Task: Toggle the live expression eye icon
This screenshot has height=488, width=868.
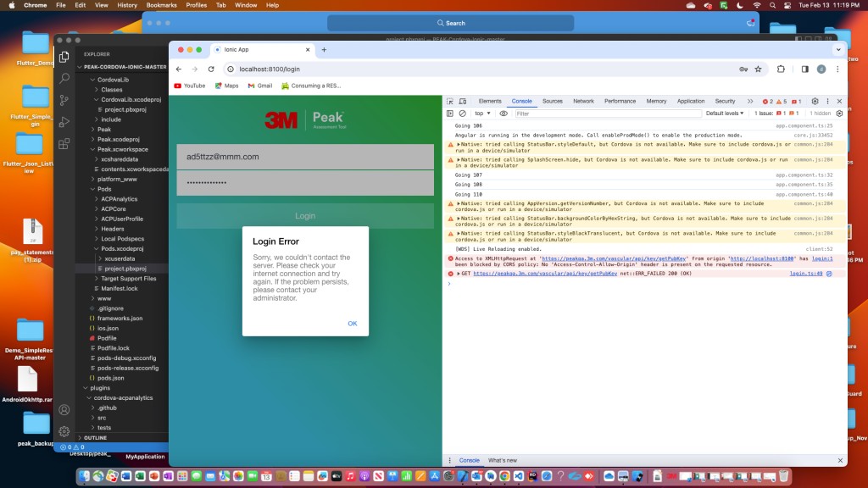Action: [504, 114]
